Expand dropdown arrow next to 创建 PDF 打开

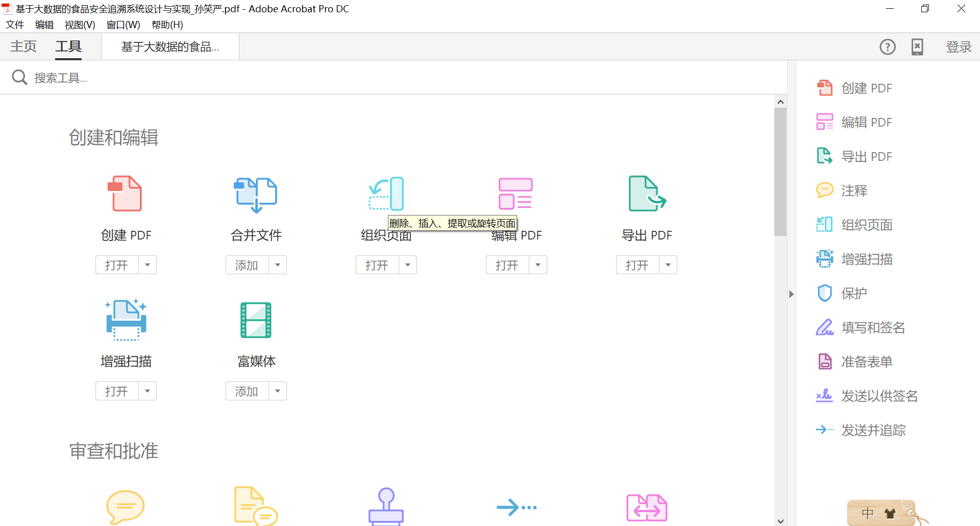coord(148,265)
